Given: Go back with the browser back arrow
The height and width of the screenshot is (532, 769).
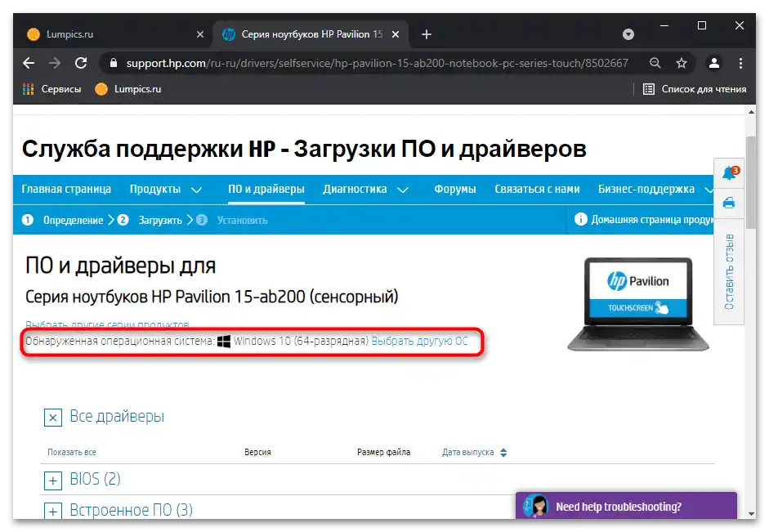Looking at the screenshot, I should pos(29,63).
